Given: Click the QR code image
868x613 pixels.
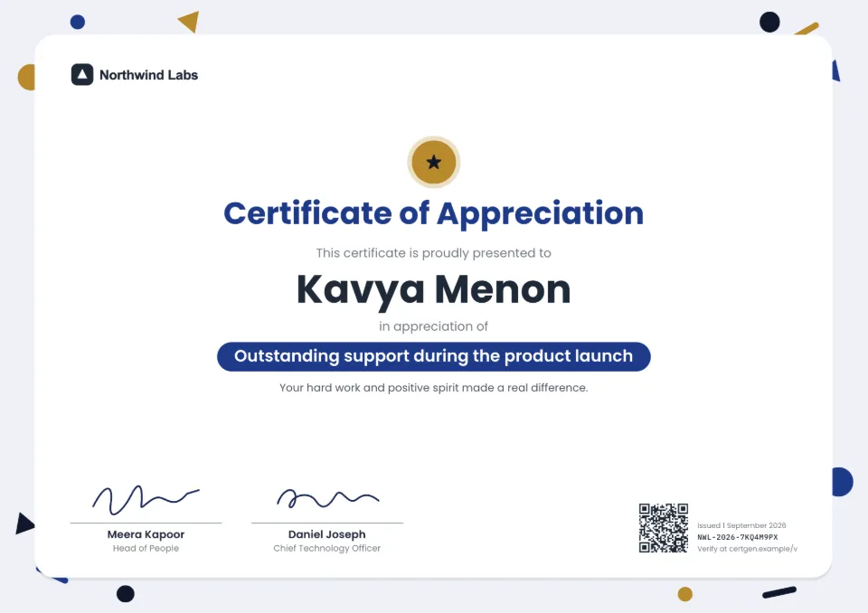Looking at the screenshot, I should (663, 528).
